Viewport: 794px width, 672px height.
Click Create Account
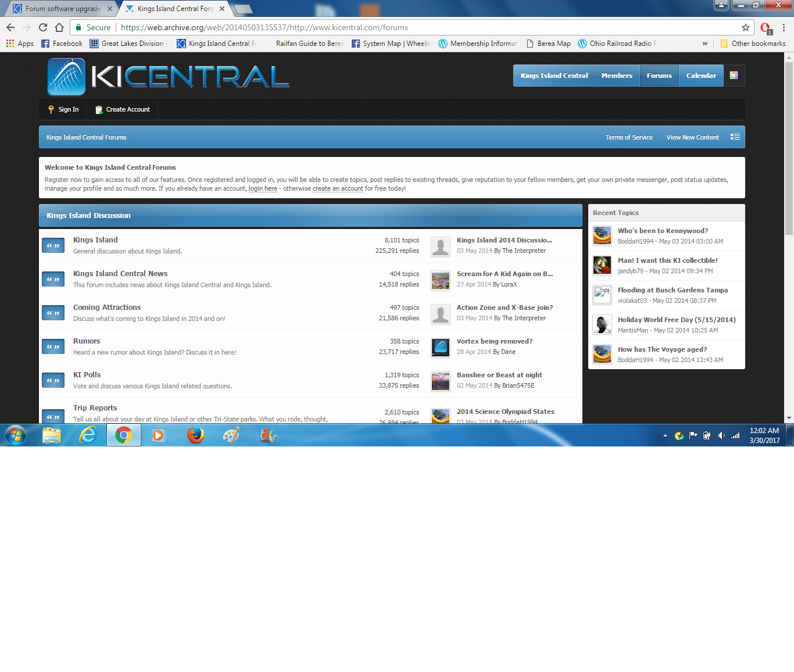coord(122,109)
